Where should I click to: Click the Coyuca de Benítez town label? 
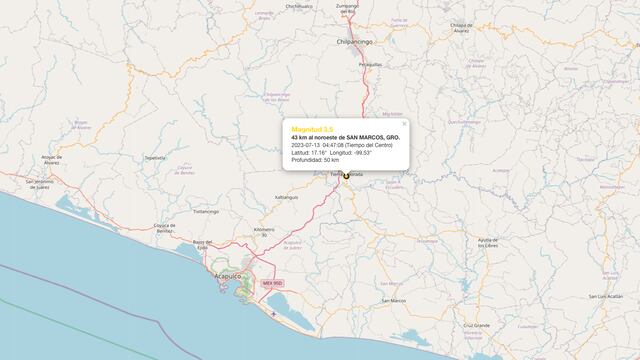[x=164, y=228]
